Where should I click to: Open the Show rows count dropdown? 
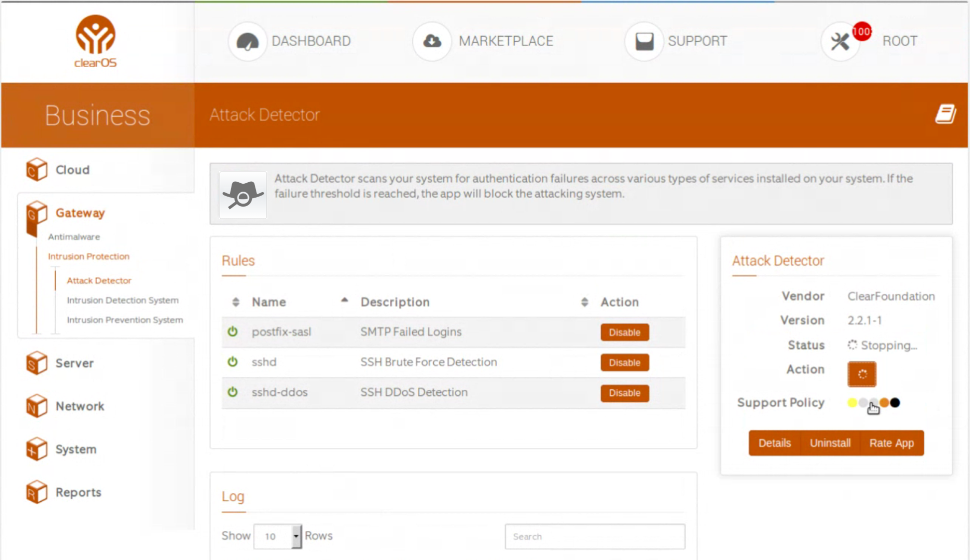(x=278, y=536)
